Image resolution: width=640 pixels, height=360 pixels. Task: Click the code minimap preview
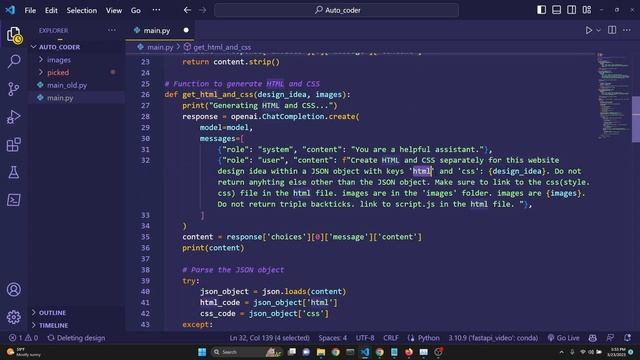click(x=613, y=96)
